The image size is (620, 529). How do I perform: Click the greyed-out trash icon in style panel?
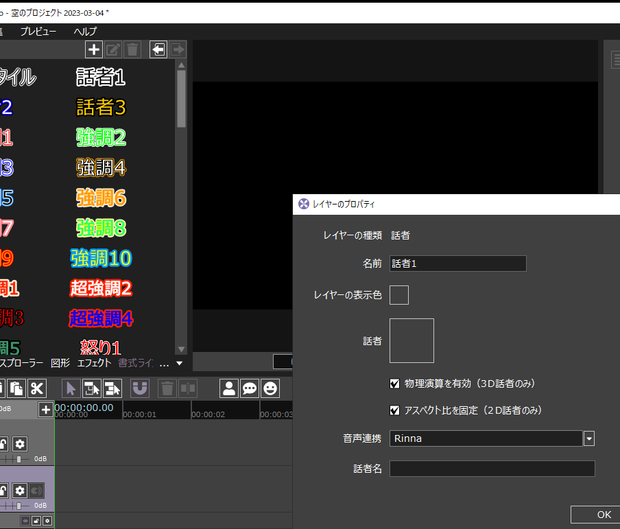click(x=132, y=49)
